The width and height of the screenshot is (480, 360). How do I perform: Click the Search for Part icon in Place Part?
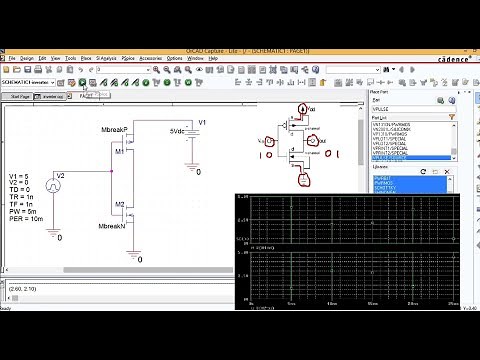[x=452, y=100]
